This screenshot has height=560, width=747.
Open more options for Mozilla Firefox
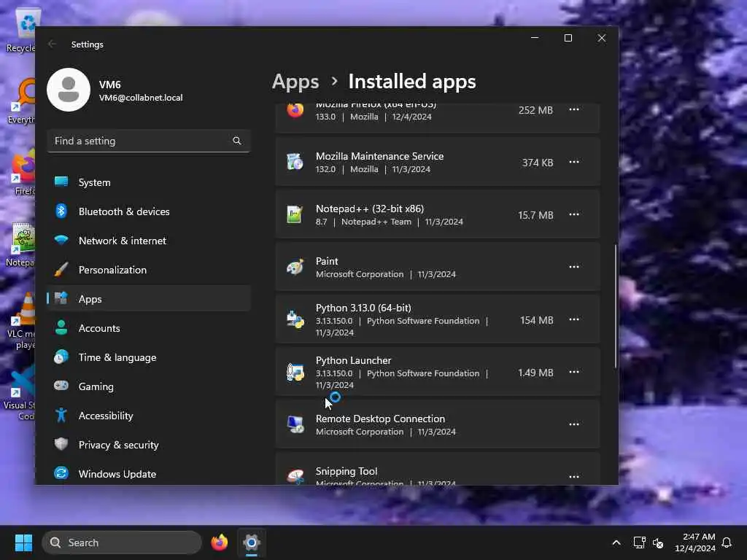pos(574,109)
